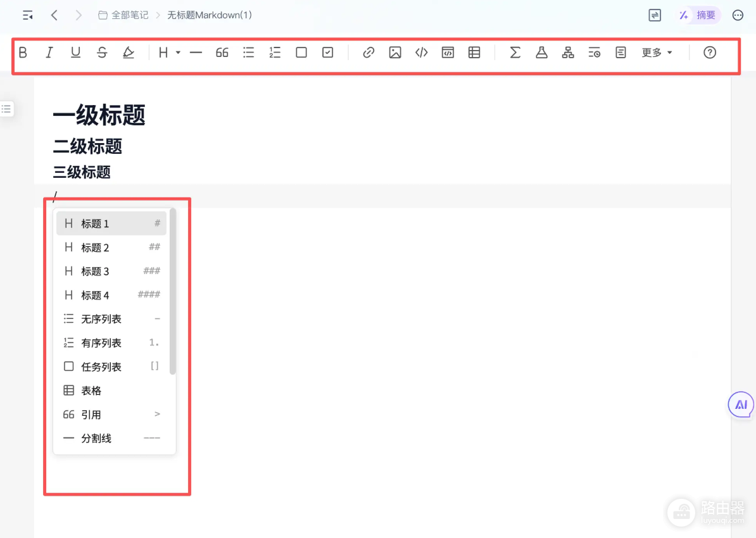Image resolution: width=756 pixels, height=538 pixels.
Task: Expand the 更多 dropdown
Action: click(657, 53)
